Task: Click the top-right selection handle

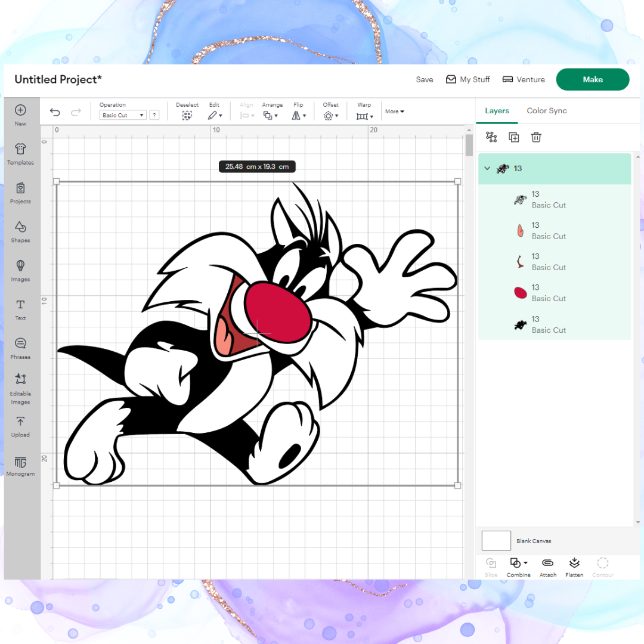Action: point(457,181)
